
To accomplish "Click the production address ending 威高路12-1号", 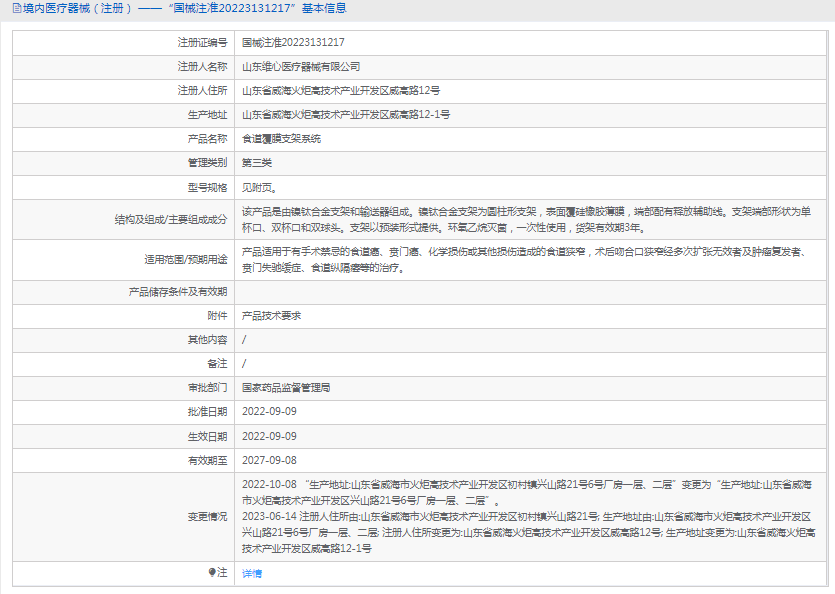I will point(346,115).
